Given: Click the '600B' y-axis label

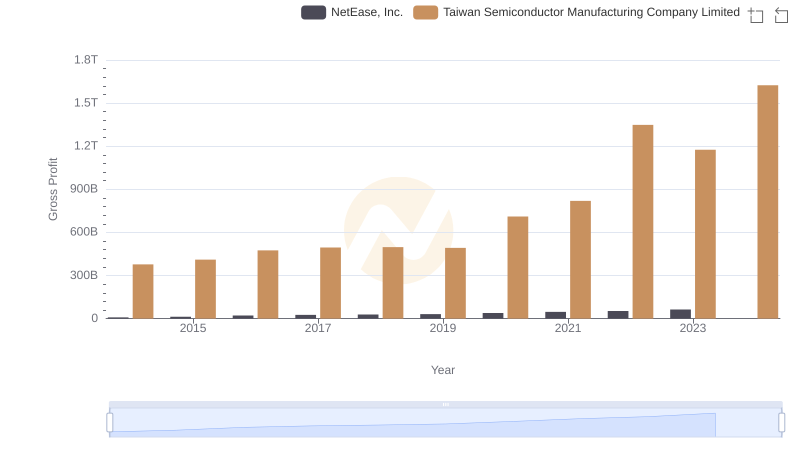Looking at the screenshot, I should (x=84, y=232).
